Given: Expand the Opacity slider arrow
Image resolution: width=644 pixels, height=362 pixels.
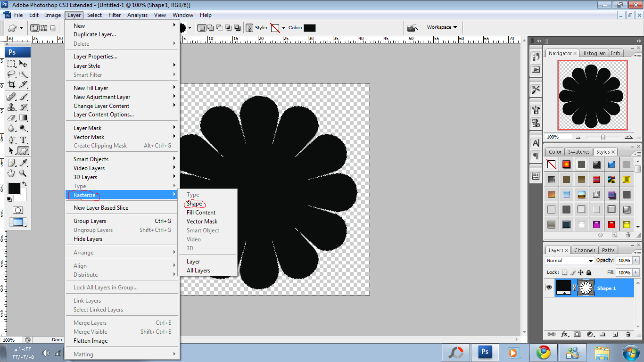Looking at the screenshot, I should tap(636, 261).
